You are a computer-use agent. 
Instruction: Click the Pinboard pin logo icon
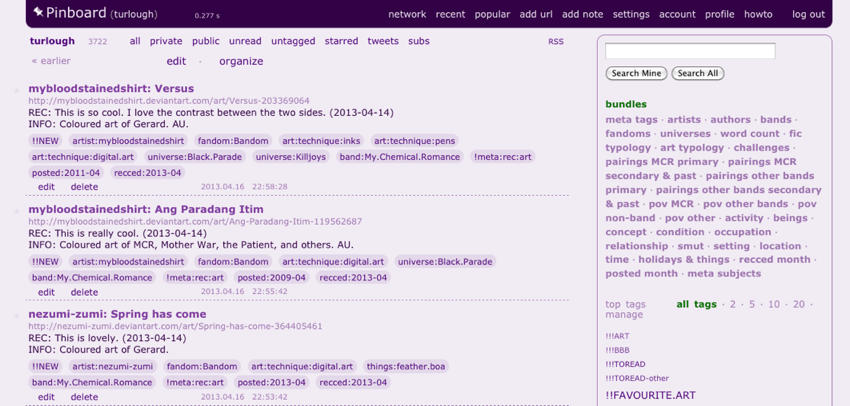pyautogui.click(x=38, y=12)
